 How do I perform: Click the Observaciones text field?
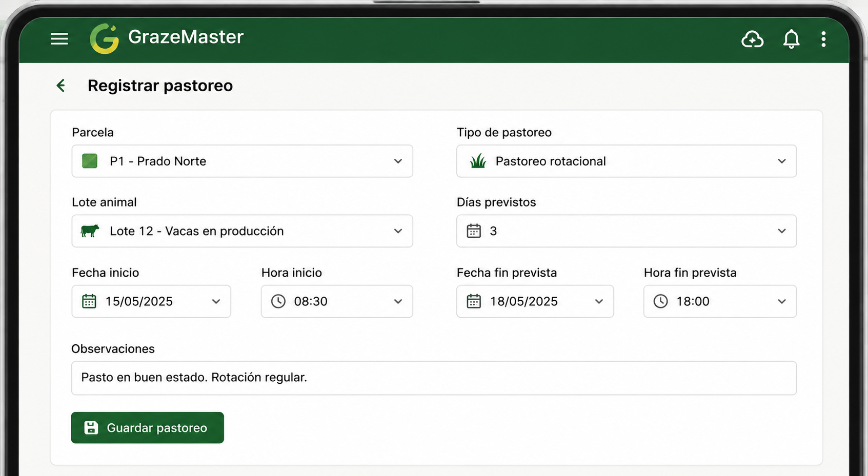point(434,378)
